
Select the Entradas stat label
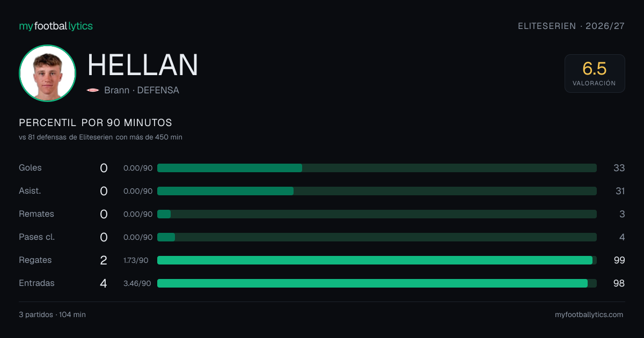click(x=36, y=283)
